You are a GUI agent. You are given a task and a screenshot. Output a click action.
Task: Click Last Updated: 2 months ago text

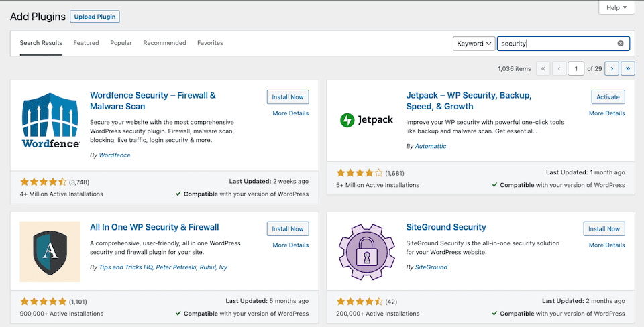pos(583,301)
